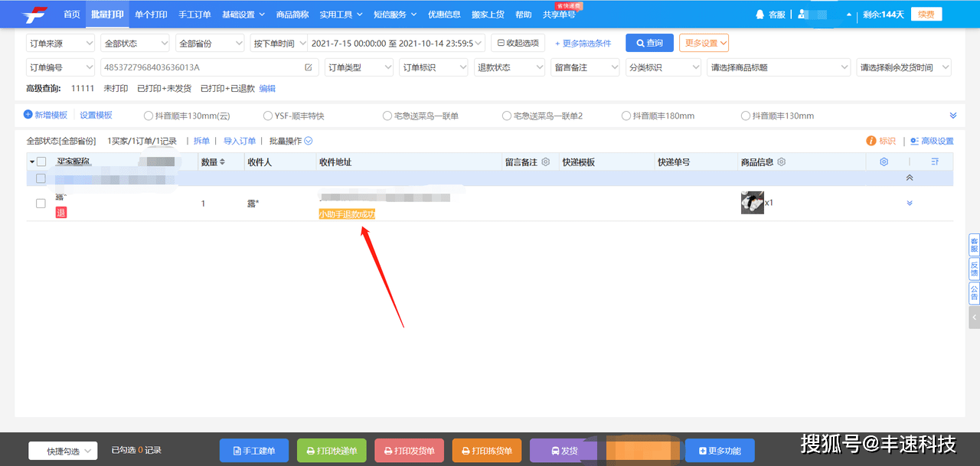Select the YSF-顺丰特快 template radio
Image resolution: width=980 pixels, height=466 pixels.
[268, 116]
